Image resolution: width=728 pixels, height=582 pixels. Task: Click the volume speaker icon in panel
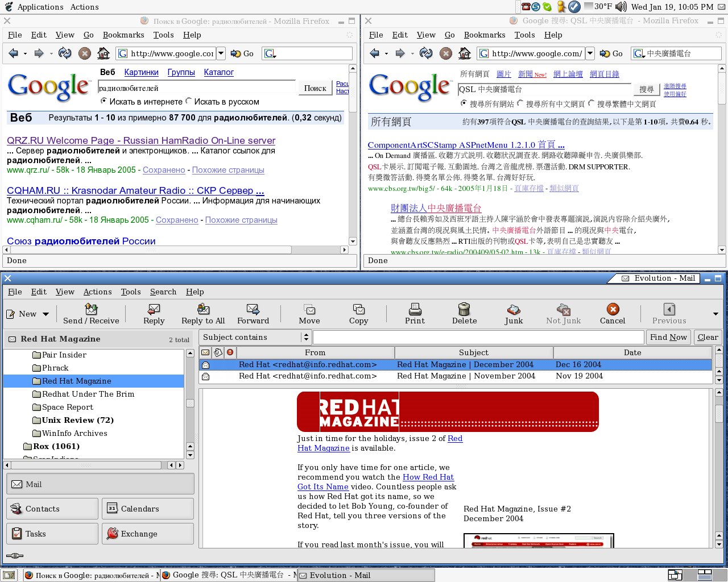(x=621, y=7)
